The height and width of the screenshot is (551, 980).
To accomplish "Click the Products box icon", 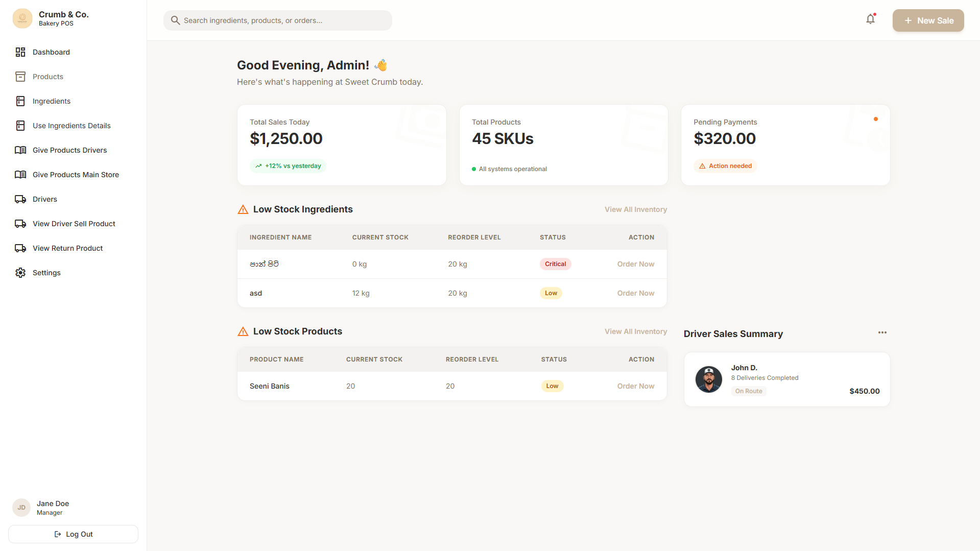I will click(20, 77).
